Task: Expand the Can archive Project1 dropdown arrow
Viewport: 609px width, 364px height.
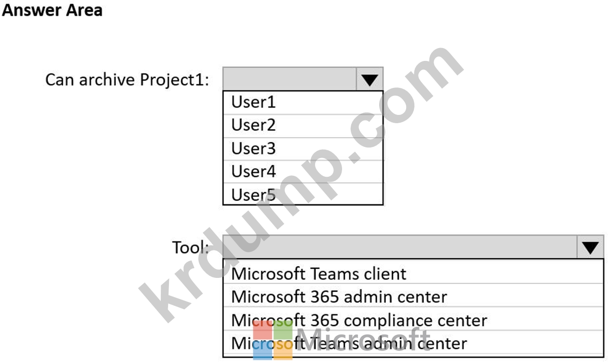Action: coord(369,80)
